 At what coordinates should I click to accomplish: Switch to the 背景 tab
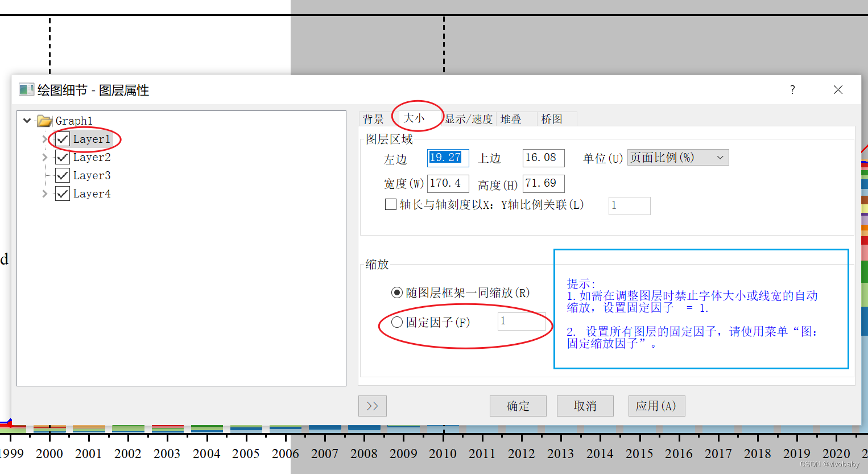coord(373,118)
